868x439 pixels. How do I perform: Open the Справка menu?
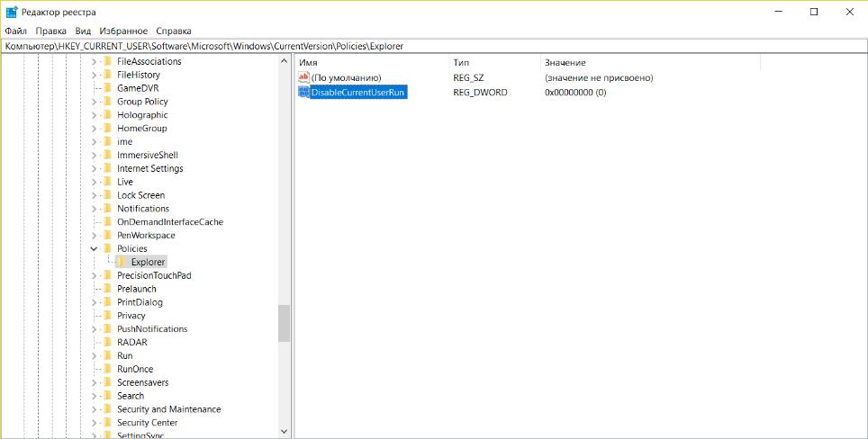click(x=174, y=31)
